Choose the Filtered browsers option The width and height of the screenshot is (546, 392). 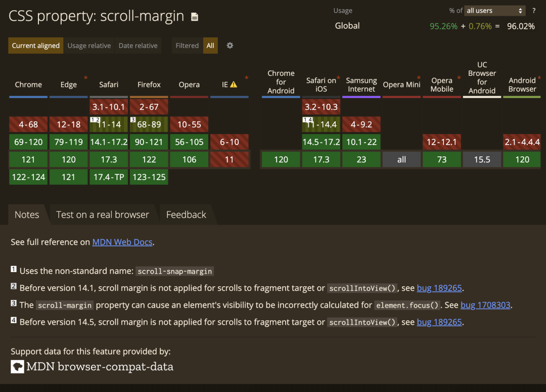coord(187,46)
